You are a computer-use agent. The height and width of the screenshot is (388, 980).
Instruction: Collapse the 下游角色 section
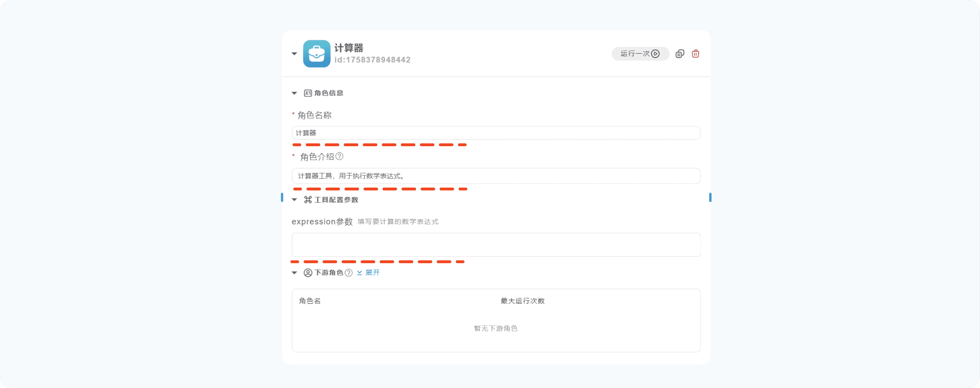(294, 273)
